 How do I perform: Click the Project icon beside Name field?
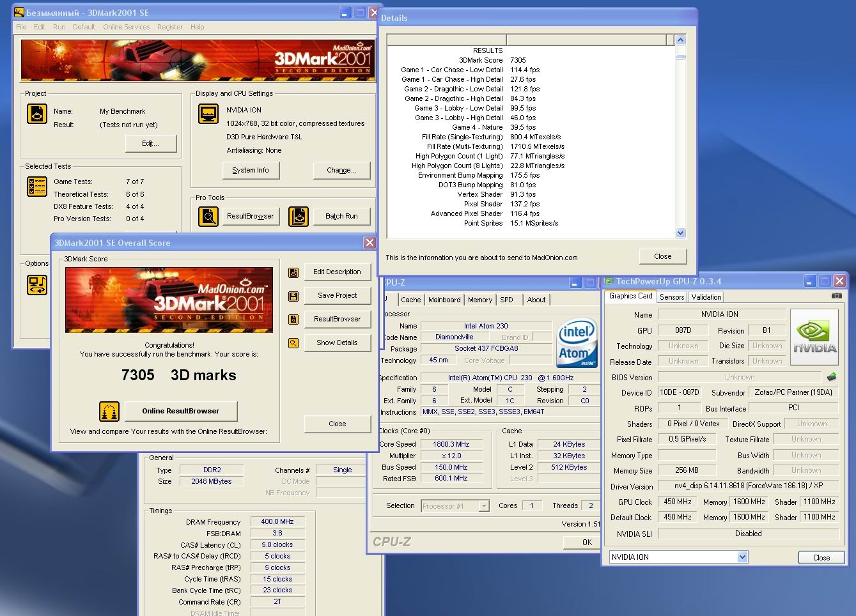coord(37,114)
